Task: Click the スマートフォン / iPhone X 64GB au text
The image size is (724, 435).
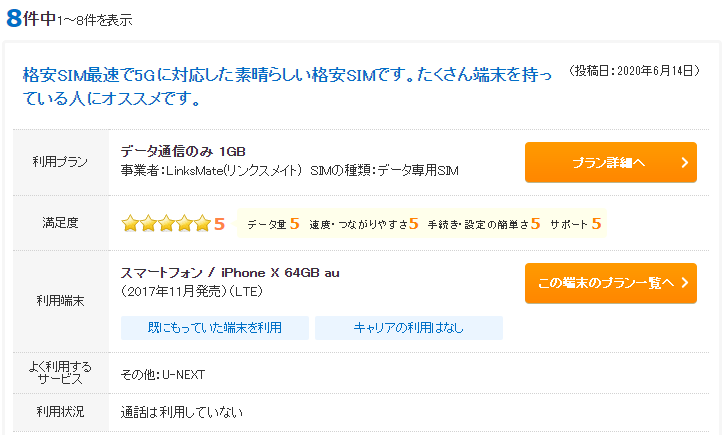Action: point(230,273)
